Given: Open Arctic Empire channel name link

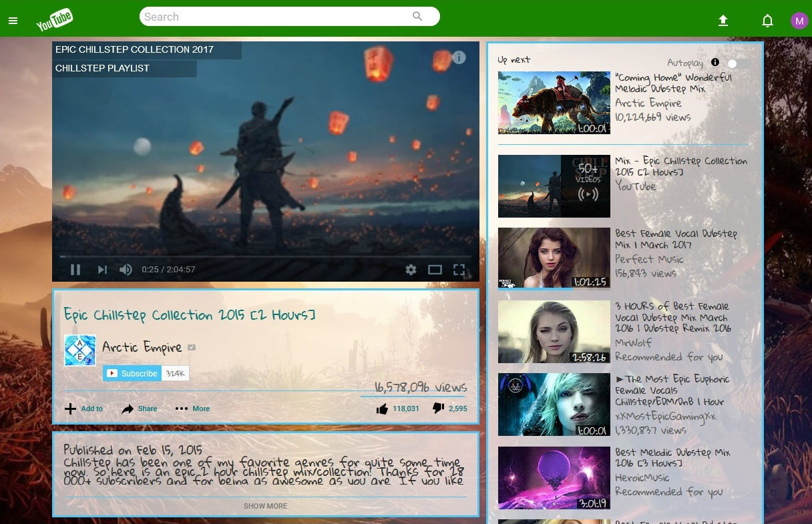Looking at the screenshot, I should coord(142,347).
